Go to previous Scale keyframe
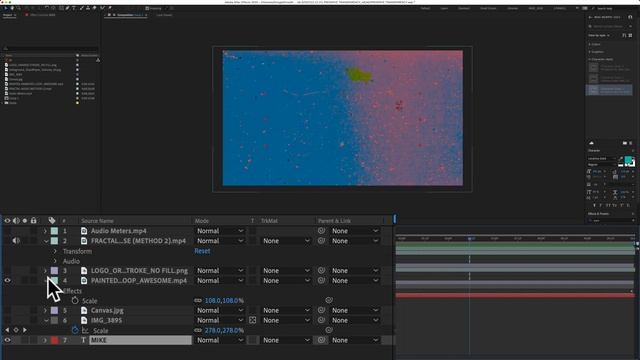This screenshot has height=360, width=640. pyautogui.click(x=7, y=330)
